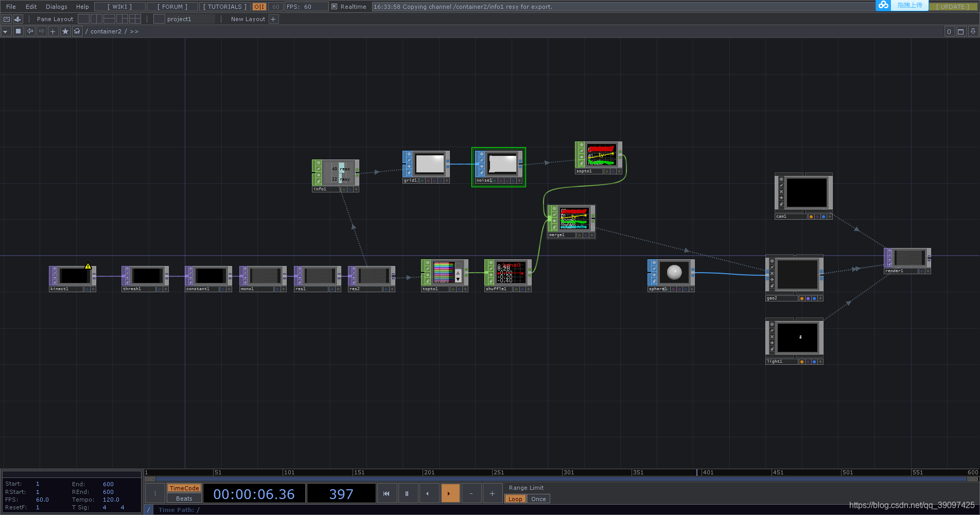Click the pause icon in the transport controls
The image size is (980, 515).
pos(407,493)
